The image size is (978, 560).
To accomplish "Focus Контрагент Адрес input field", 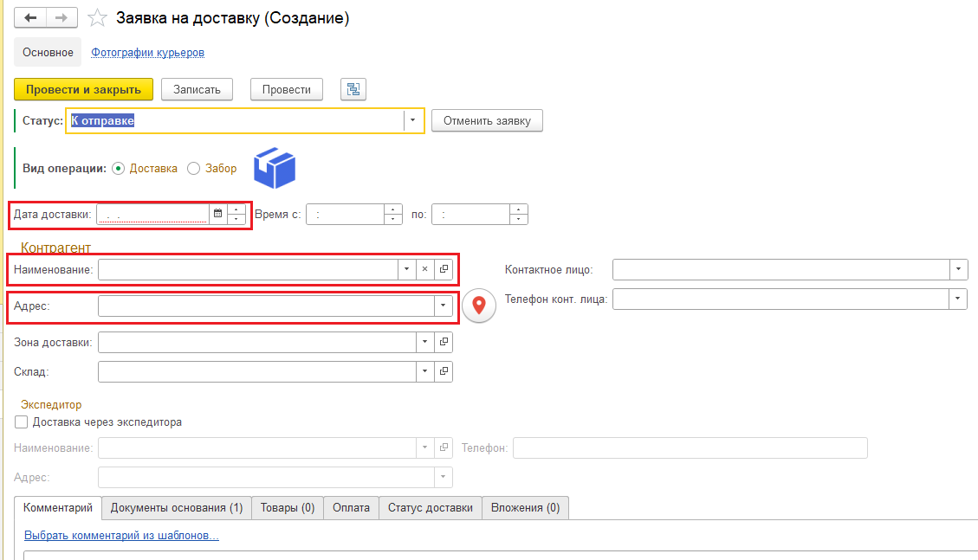I will (x=266, y=306).
